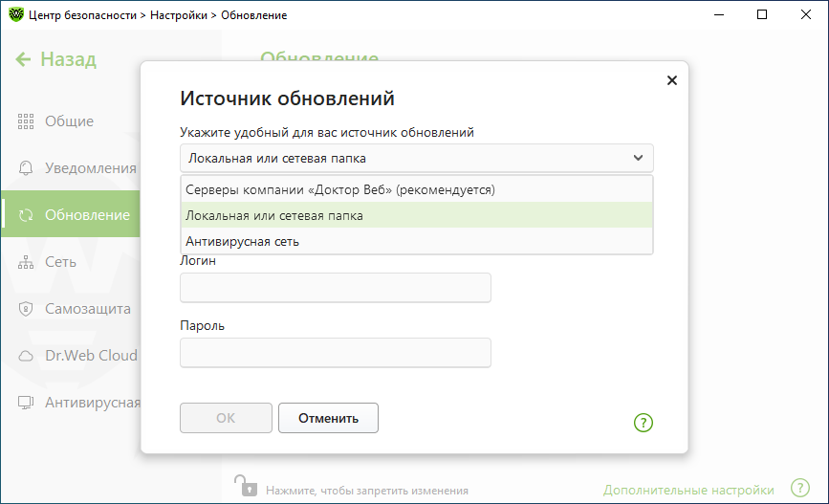Image resolution: width=829 pixels, height=504 pixels.
Task: Click the Обновление refresh arrows icon
Action: click(x=26, y=215)
